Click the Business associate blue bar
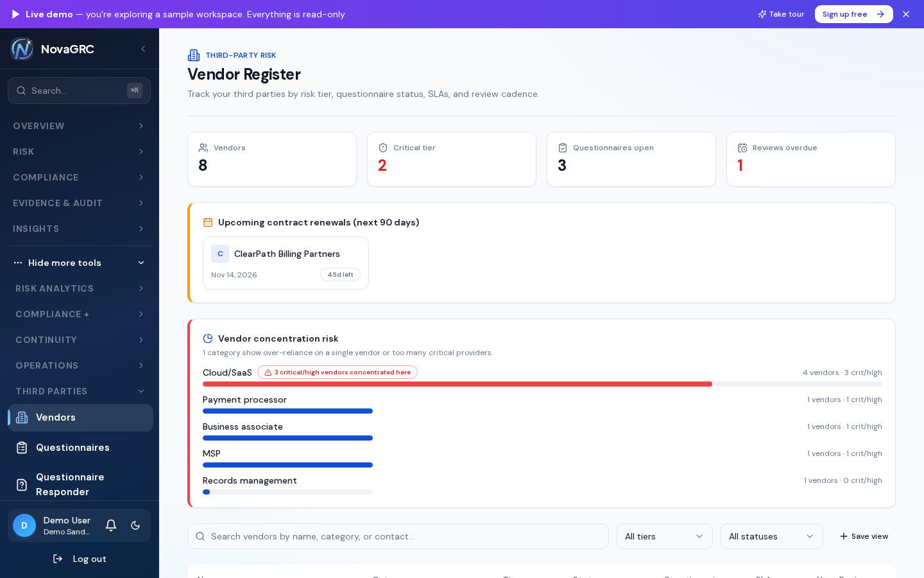Viewport: 924px width, 578px height. (287, 438)
